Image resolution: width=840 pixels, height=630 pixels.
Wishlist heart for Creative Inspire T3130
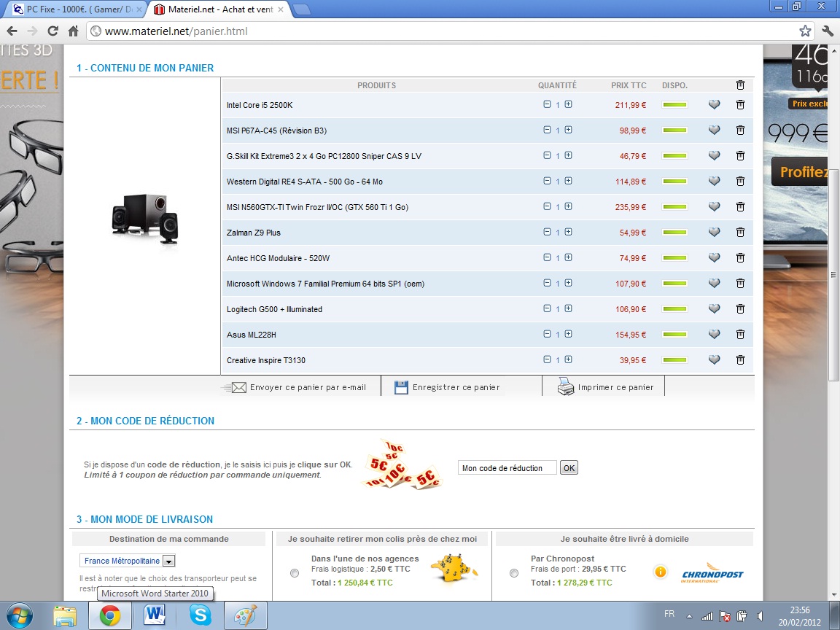tap(714, 360)
